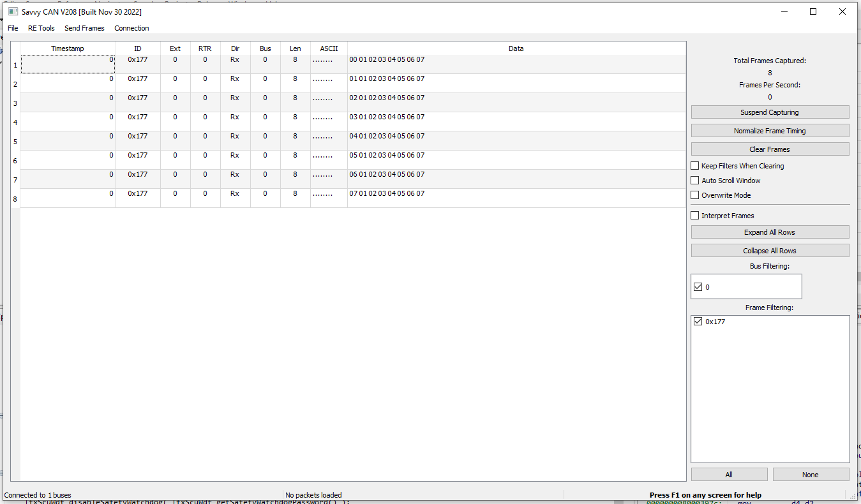Open the File menu
Image resolution: width=861 pixels, height=504 pixels.
pos(13,28)
